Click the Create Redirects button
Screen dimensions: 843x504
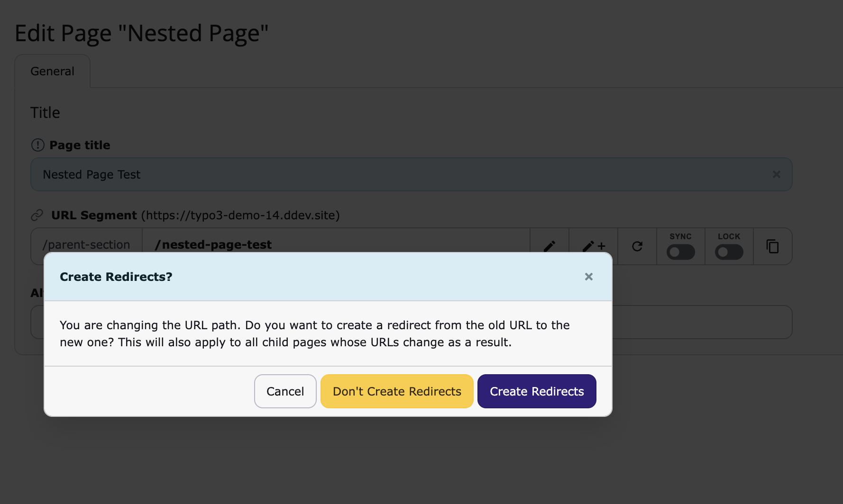pyautogui.click(x=536, y=391)
